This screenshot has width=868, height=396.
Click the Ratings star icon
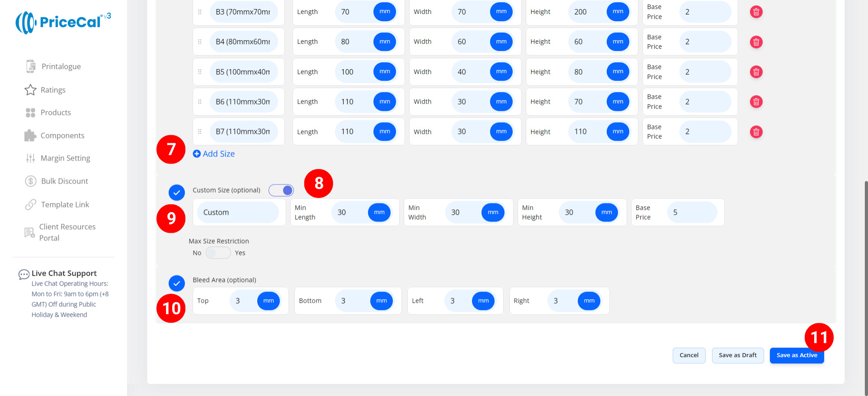coord(30,90)
